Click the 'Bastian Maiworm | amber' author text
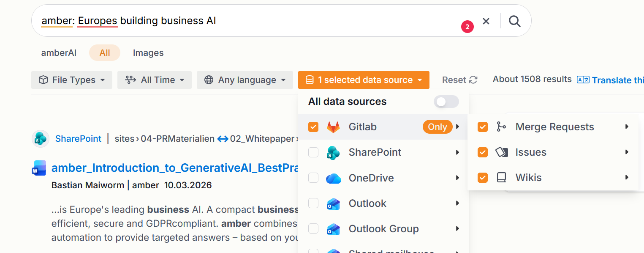The height and width of the screenshot is (253, 644). [x=105, y=185]
